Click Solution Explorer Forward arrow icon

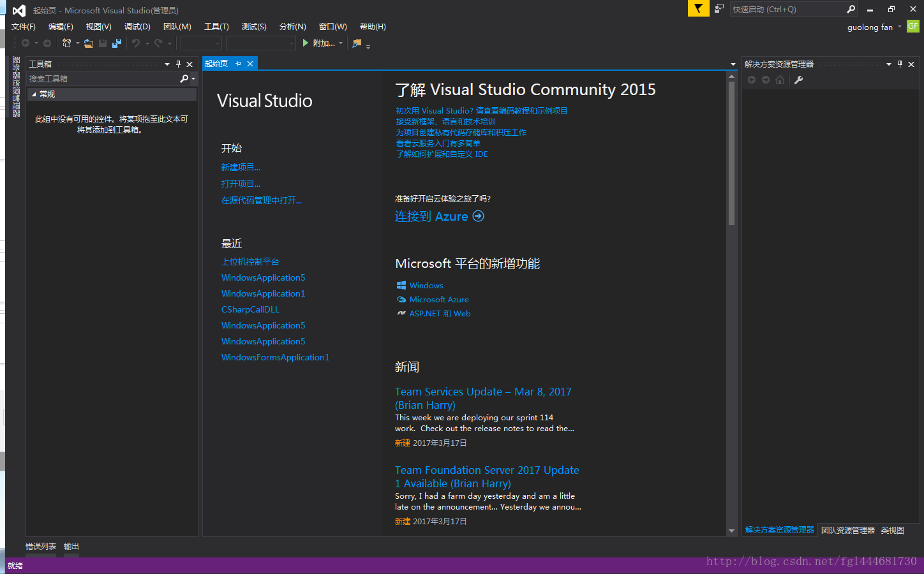[x=766, y=80]
